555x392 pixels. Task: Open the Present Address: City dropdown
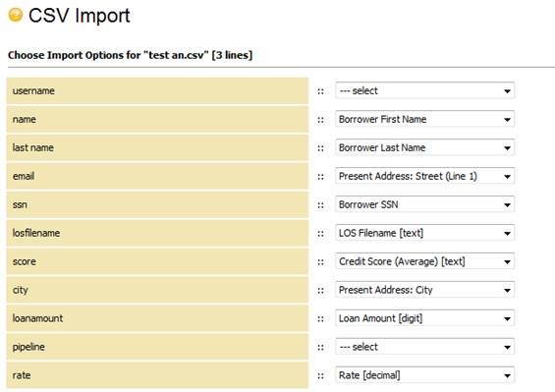424,290
